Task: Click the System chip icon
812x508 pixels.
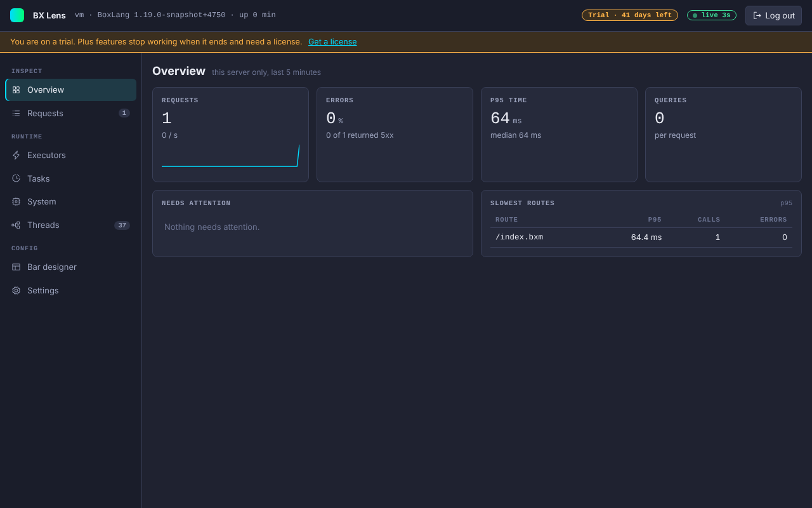Action: tap(16, 201)
